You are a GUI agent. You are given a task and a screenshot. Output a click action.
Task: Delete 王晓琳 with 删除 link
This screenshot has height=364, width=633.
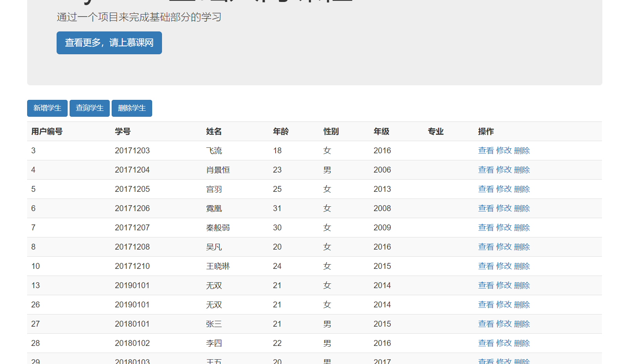(522, 266)
